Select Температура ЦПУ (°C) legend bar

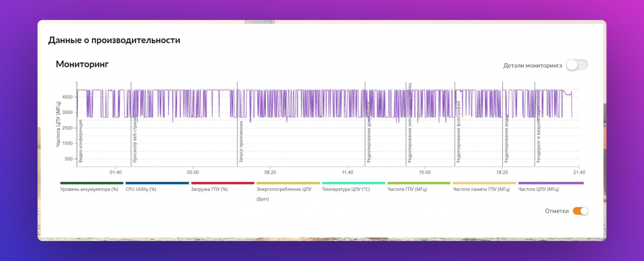tap(354, 183)
